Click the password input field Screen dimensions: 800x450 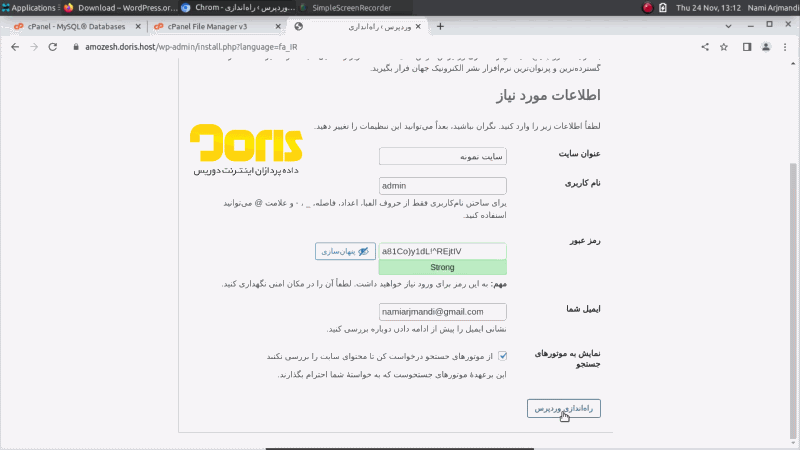click(x=443, y=251)
